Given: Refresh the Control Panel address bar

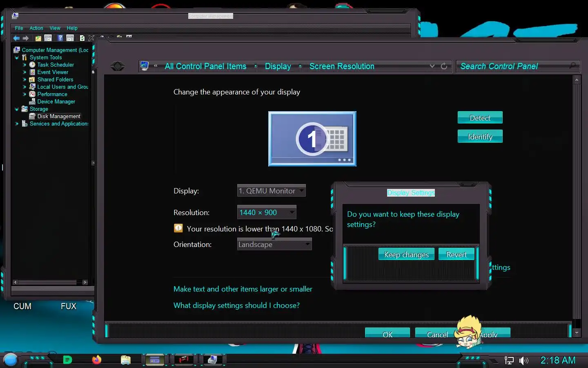Looking at the screenshot, I should tap(444, 66).
